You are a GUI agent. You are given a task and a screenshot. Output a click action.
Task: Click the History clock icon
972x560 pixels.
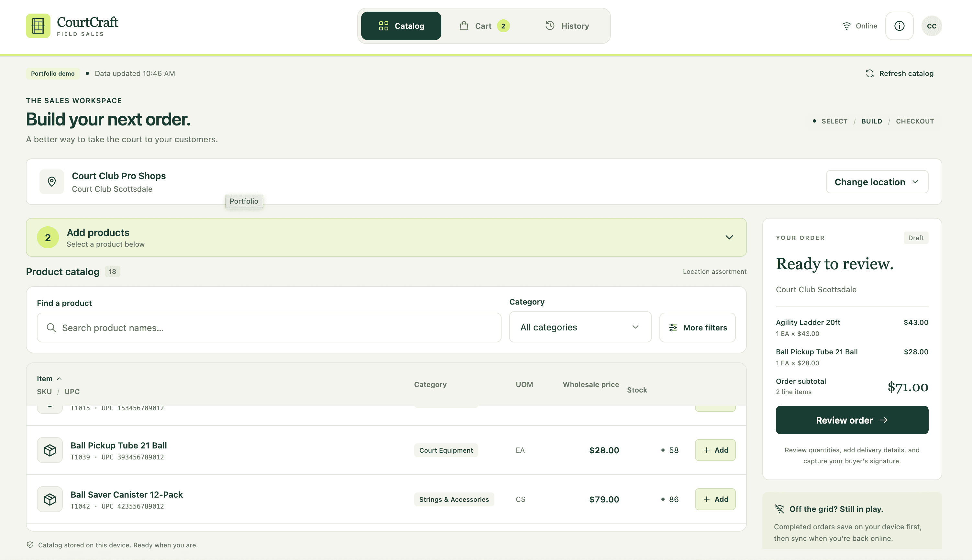pyautogui.click(x=550, y=26)
